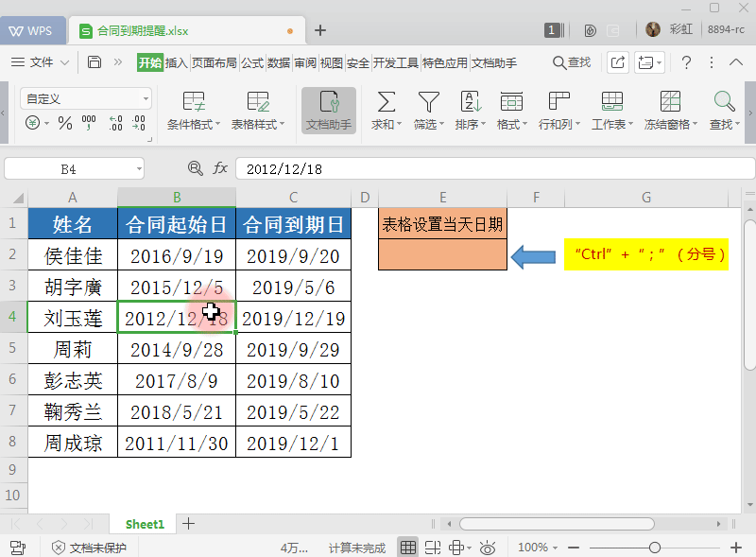Click the zoom in plus button

pos(736,548)
